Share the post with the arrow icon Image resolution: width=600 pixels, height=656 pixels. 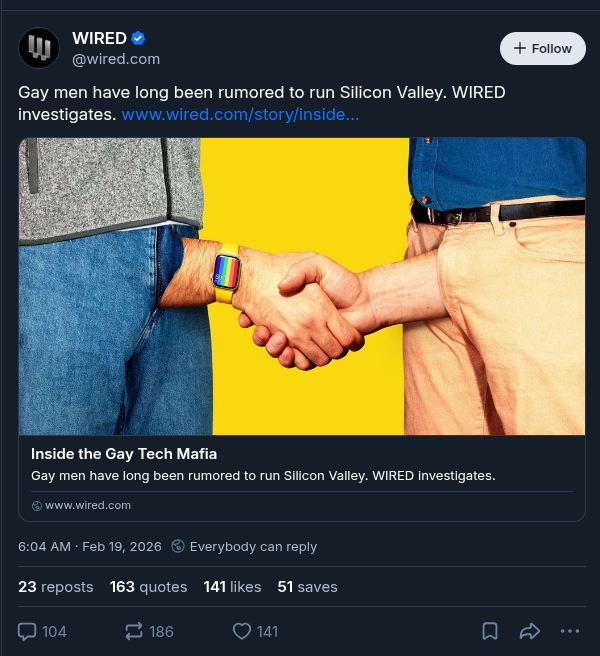tap(530, 631)
